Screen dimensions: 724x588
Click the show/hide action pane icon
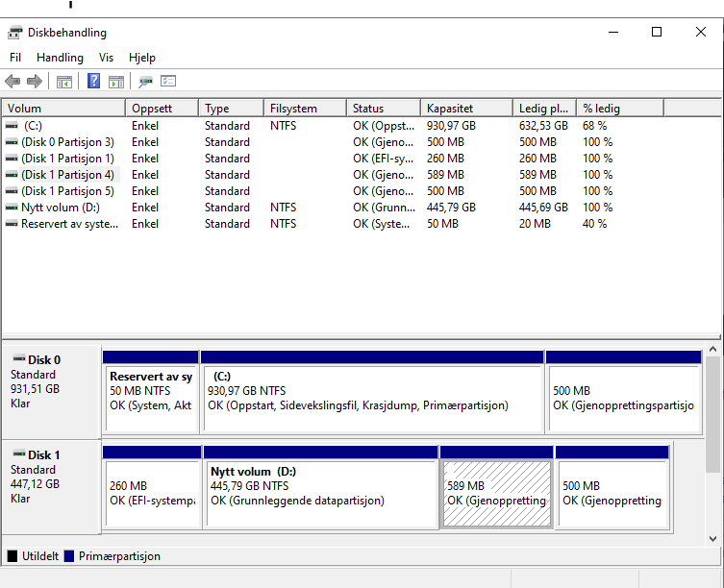[116, 82]
